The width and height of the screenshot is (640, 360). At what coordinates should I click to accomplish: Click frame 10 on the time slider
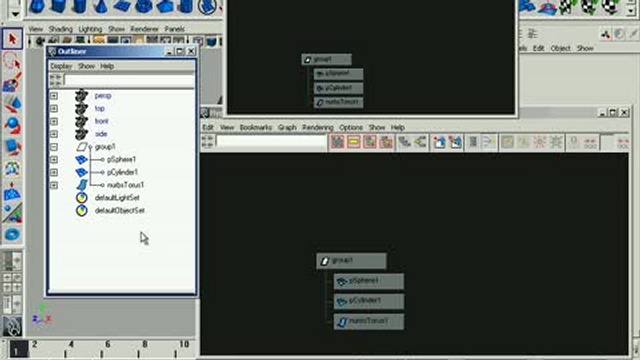[x=184, y=344]
